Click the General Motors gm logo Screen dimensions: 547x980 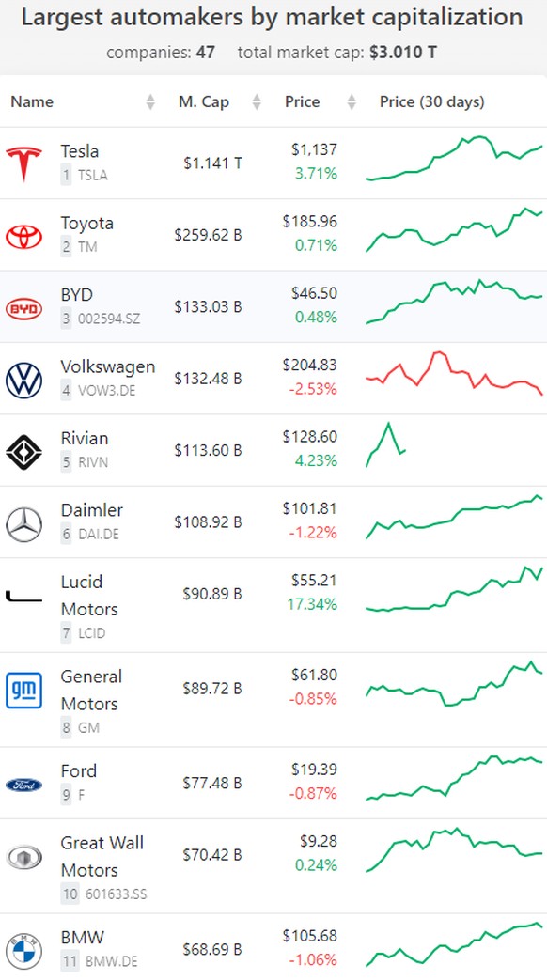pos(23,691)
